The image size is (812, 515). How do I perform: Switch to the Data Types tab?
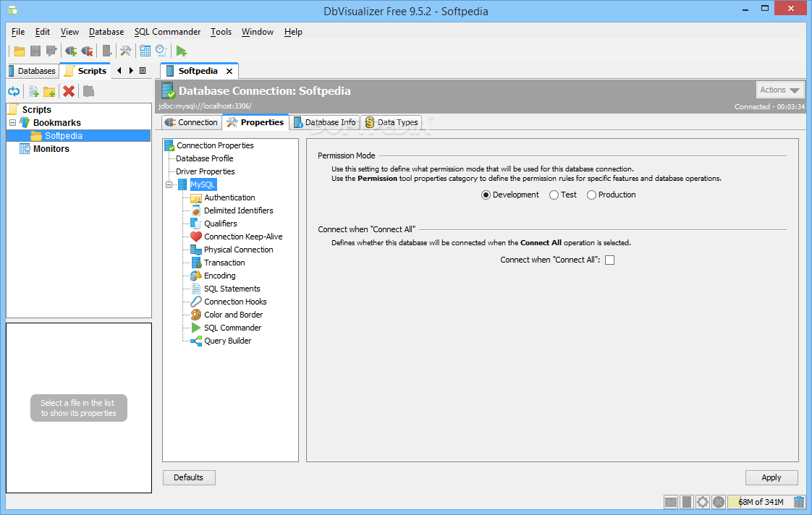click(392, 122)
